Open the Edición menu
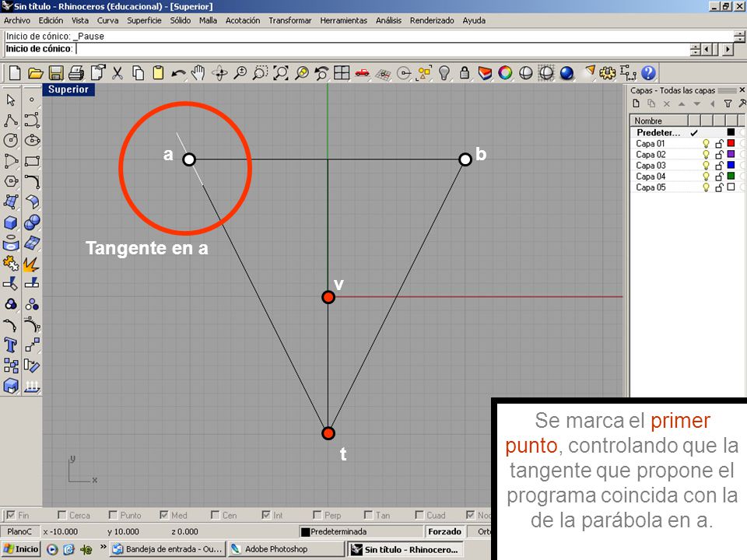This screenshot has height=560, width=747. pos(51,20)
